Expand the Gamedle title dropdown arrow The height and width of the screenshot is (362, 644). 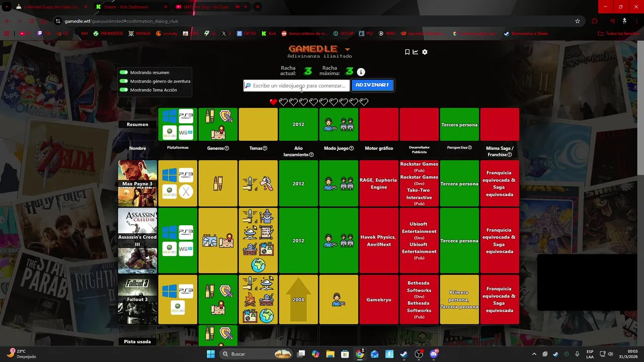[347, 49]
